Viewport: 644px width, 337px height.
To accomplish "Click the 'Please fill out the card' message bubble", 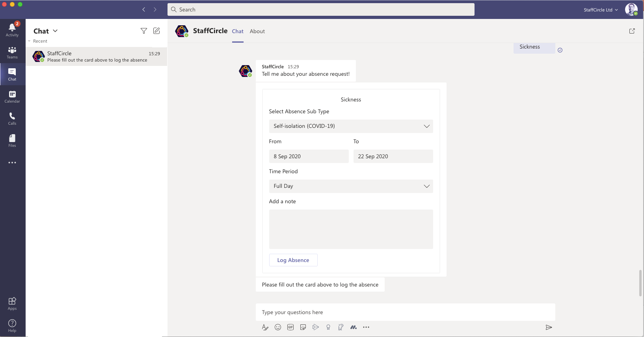I will pyautogui.click(x=320, y=285).
